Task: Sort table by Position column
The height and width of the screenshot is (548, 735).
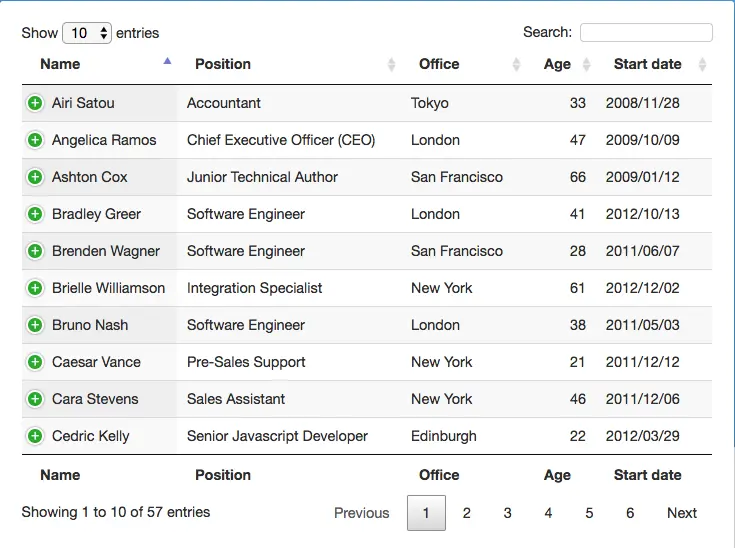Action: coord(223,64)
